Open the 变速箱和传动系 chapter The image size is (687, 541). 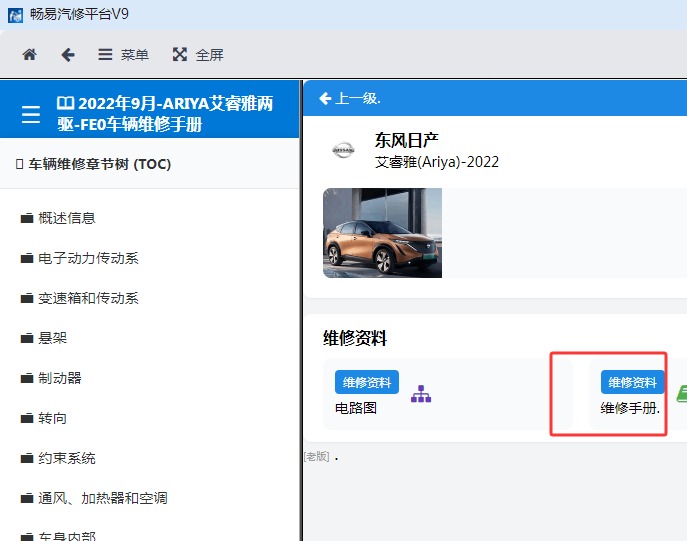[88, 298]
